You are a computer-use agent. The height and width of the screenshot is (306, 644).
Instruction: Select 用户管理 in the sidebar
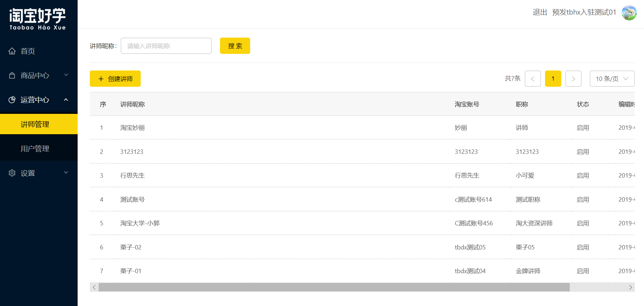pyautogui.click(x=39, y=149)
